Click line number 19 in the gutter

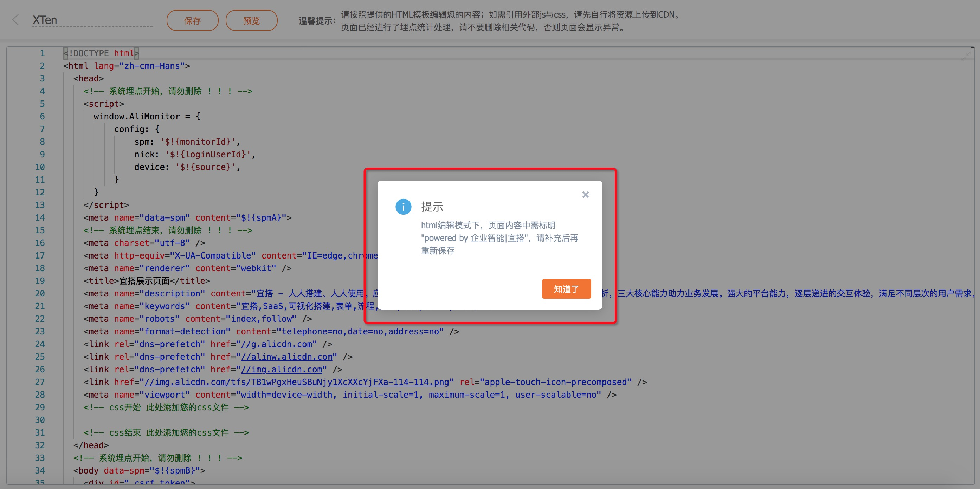[40, 281]
